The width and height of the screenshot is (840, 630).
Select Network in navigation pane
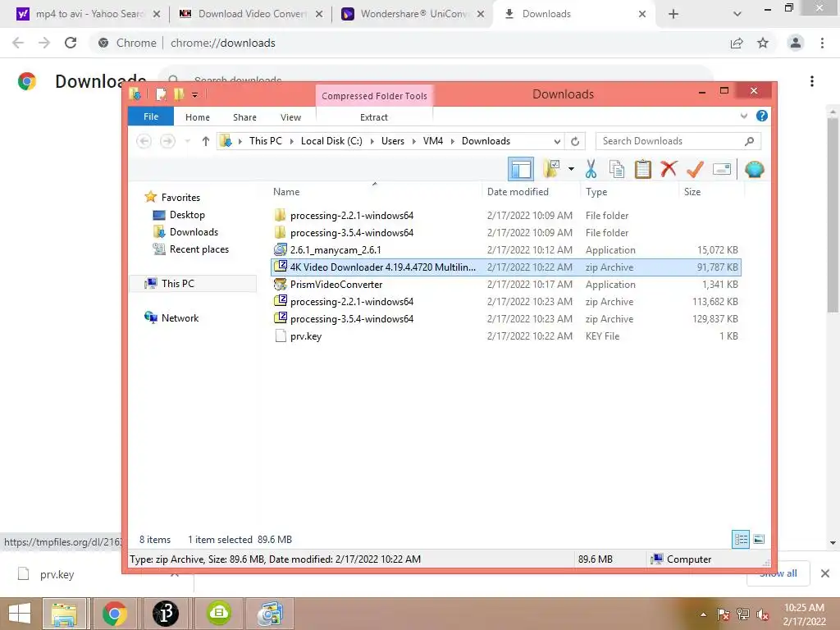click(180, 318)
